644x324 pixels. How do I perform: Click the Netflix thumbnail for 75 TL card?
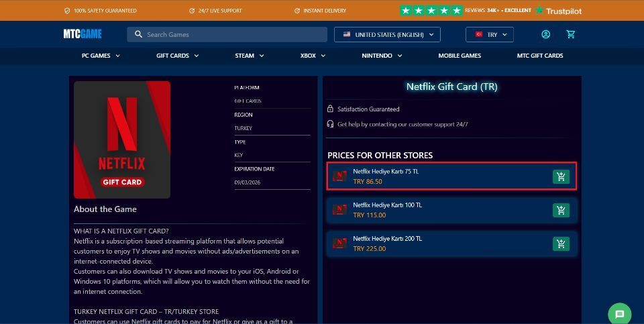pyautogui.click(x=339, y=176)
